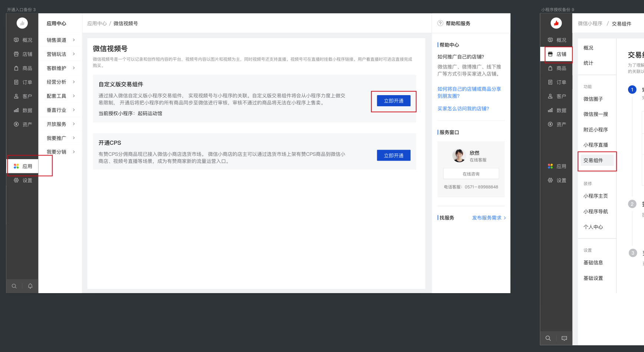
Task: Click 欣然 customer service avatar
Action: point(459,155)
